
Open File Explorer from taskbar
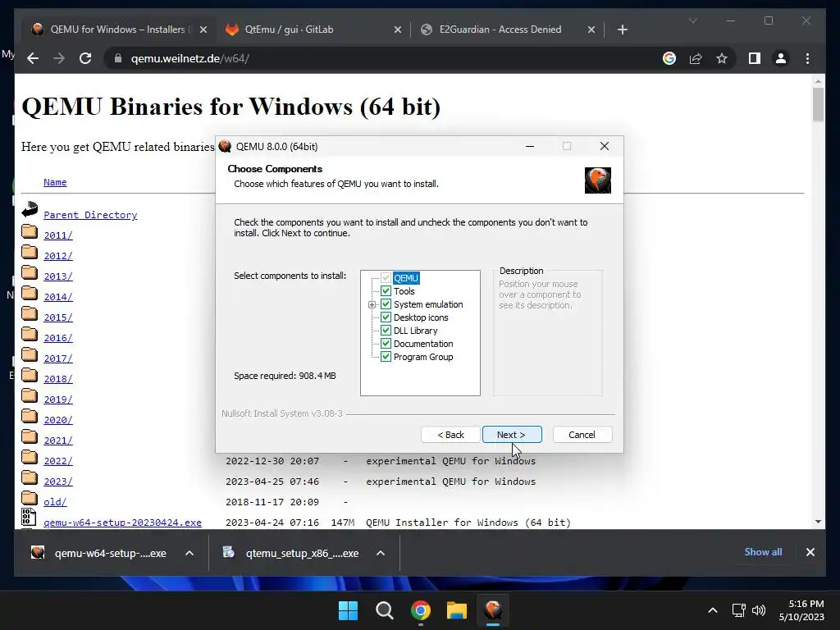click(457, 610)
